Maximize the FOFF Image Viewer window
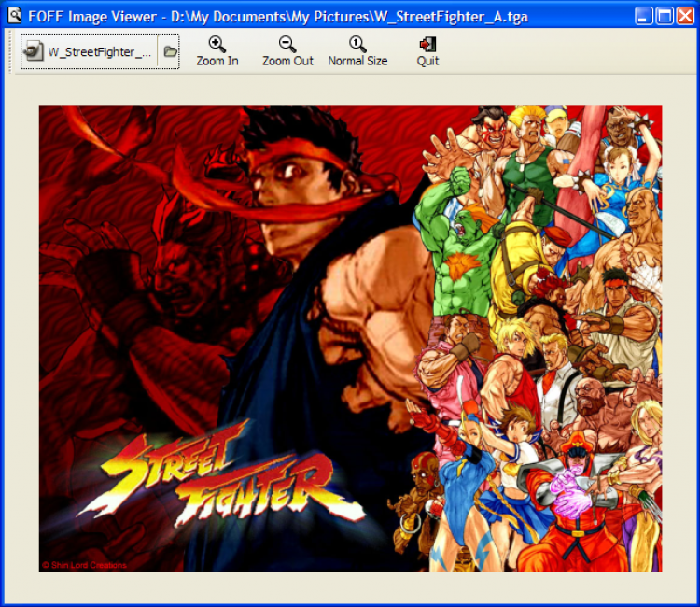 (x=665, y=16)
